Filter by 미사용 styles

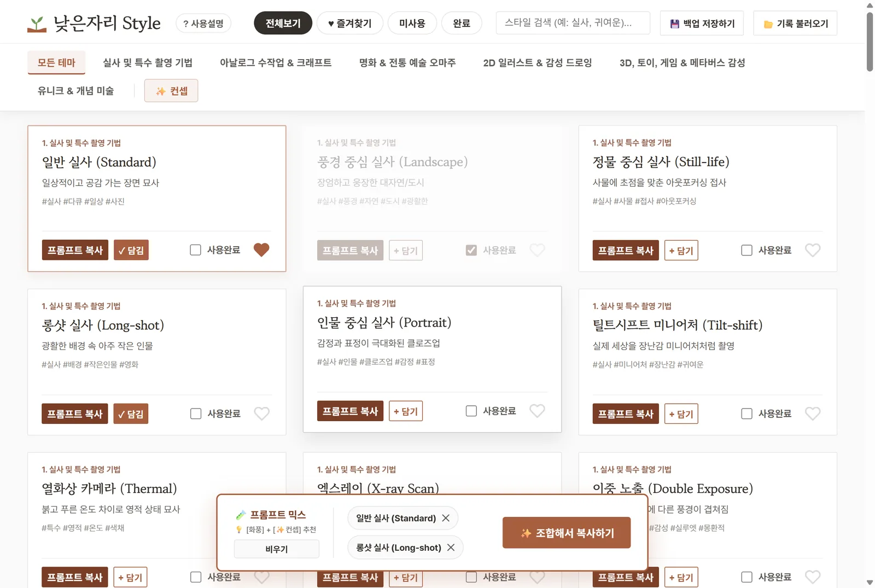[412, 23]
